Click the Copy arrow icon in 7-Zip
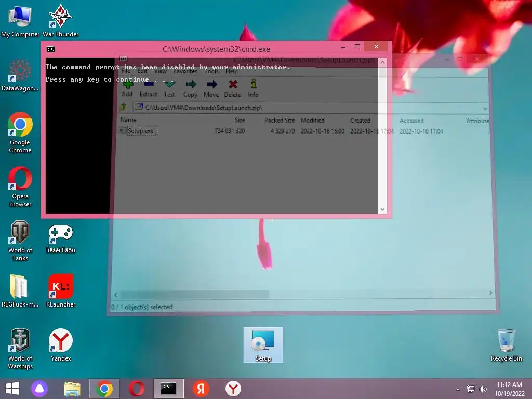The image size is (532, 399). [x=190, y=88]
